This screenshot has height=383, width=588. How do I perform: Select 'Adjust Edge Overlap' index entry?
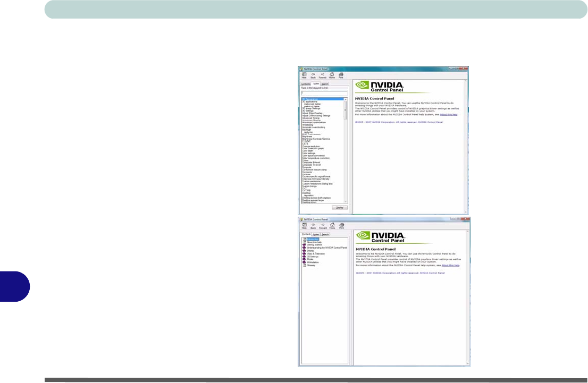[313, 113]
